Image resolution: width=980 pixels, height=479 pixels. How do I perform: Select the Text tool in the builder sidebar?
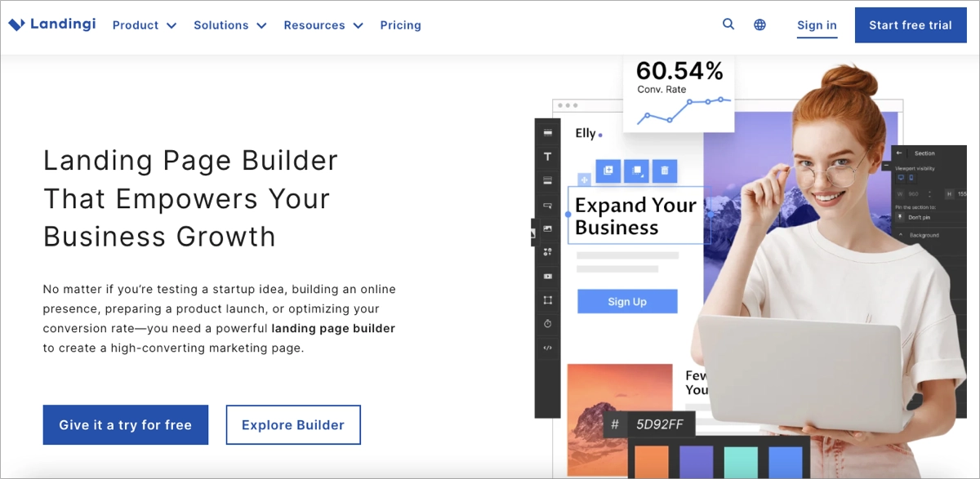click(547, 156)
